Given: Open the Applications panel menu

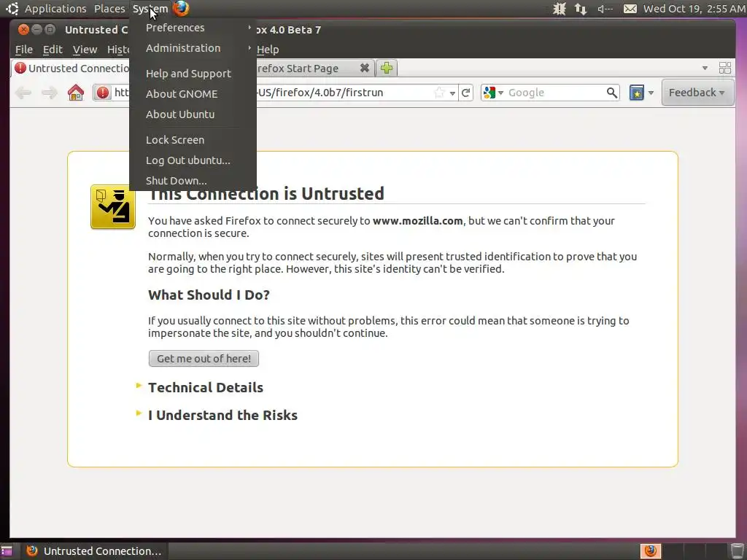Looking at the screenshot, I should (55, 9).
